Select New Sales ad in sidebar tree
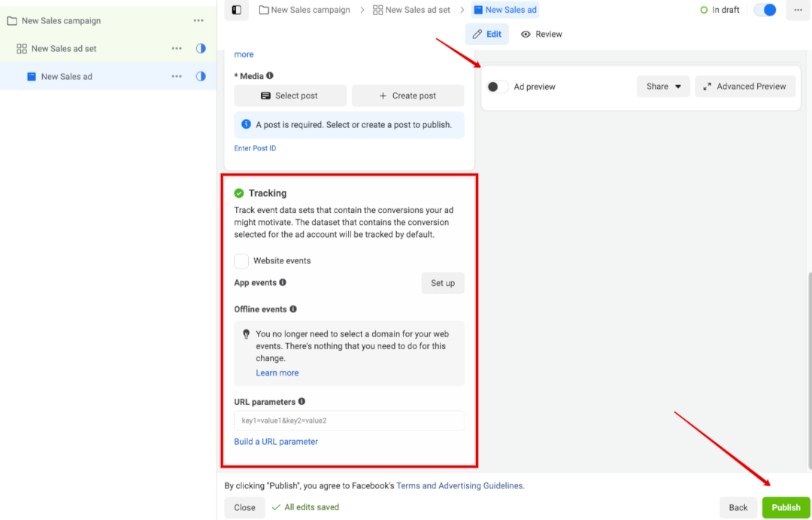 (x=66, y=77)
